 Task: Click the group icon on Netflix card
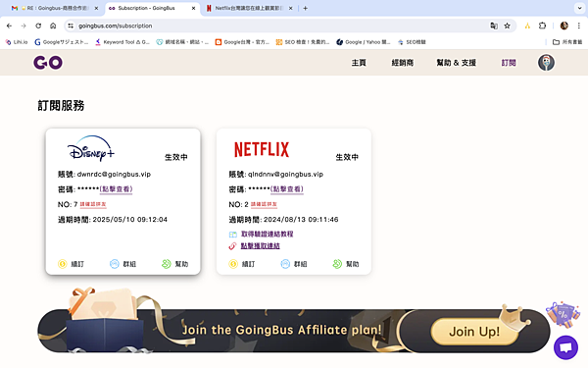285,264
